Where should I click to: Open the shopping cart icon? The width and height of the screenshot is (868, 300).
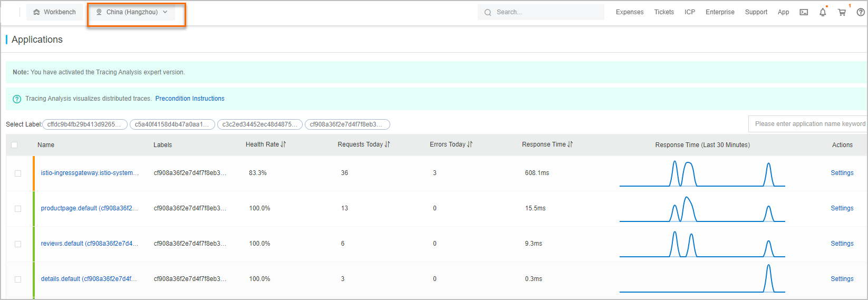click(x=842, y=12)
